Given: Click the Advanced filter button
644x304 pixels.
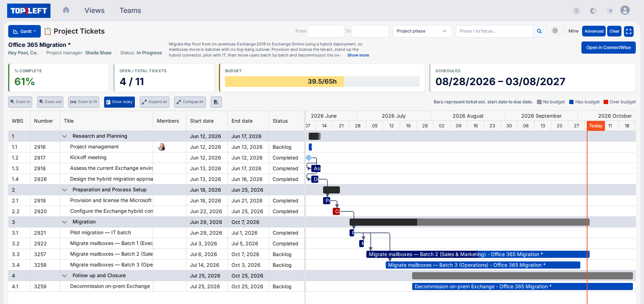Looking at the screenshot, I should (x=594, y=31).
